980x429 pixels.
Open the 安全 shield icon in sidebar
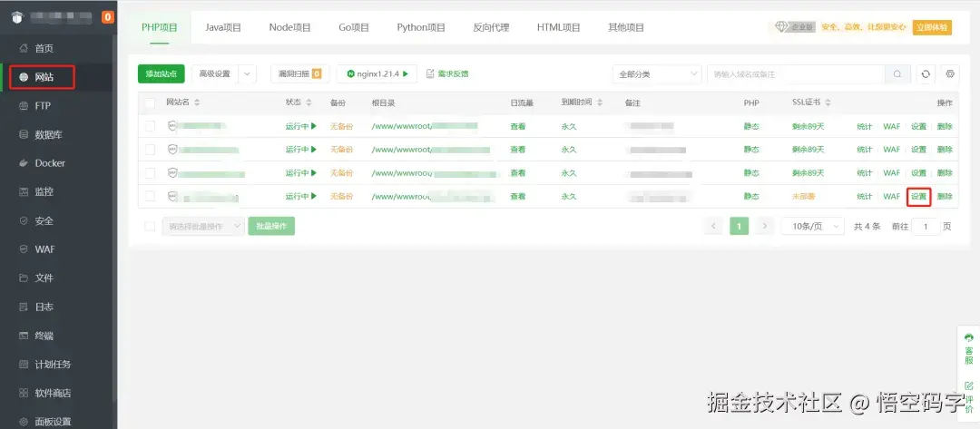tap(24, 221)
